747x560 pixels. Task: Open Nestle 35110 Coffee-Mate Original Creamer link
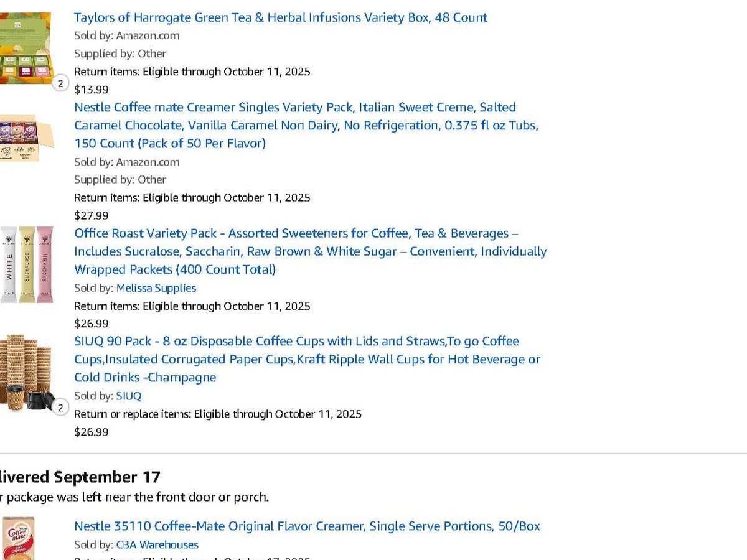(x=307, y=526)
